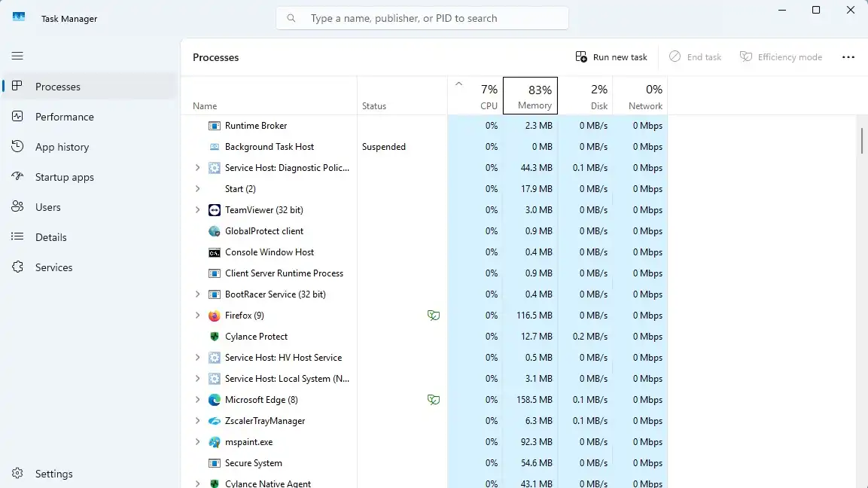Select the Services panel icon
The height and width of the screenshot is (488, 868).
point(17,267)
